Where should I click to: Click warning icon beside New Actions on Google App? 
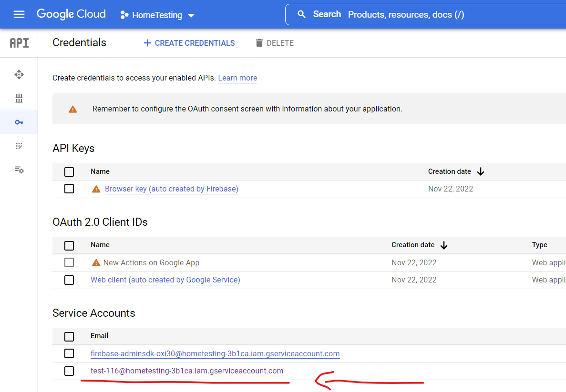pos(96,262)
